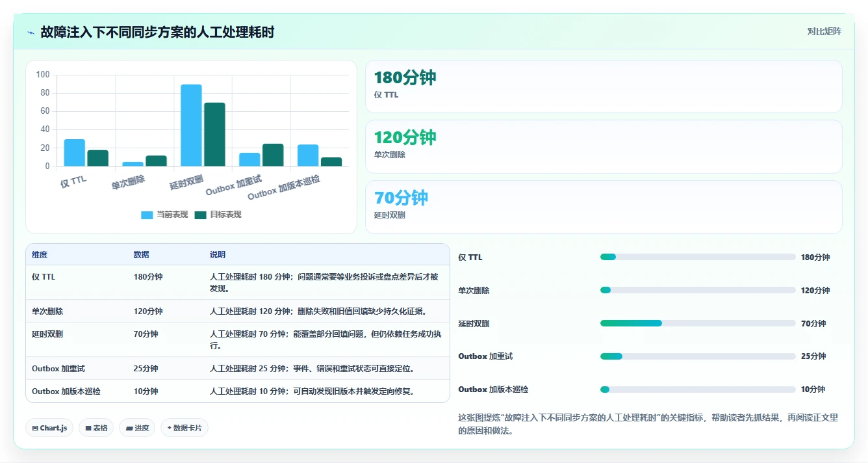Click the green 延时双删 chart bar
Viewport: 868px width, 463px height.
point(214,135)
